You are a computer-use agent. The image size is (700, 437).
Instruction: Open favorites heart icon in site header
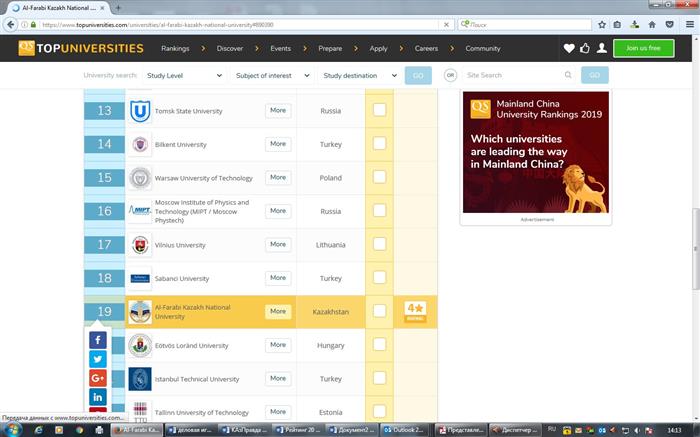click(x=569, y=48)
